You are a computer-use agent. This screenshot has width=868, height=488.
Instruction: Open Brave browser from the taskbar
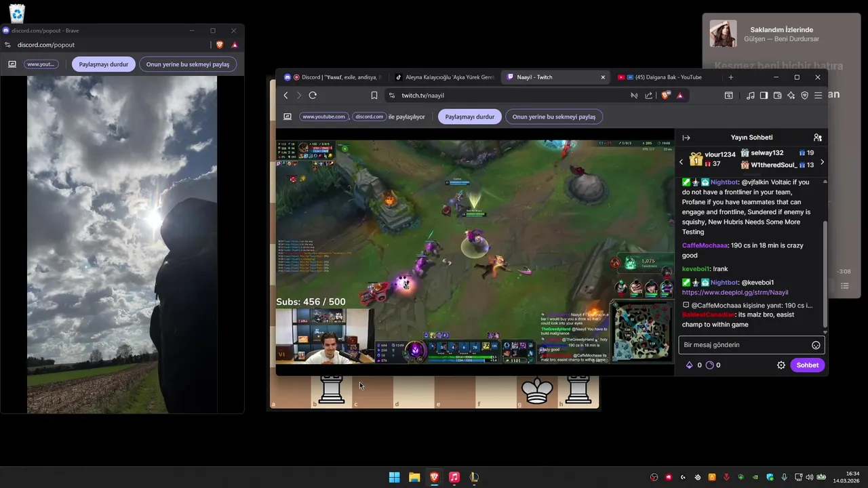click(434, 477)
